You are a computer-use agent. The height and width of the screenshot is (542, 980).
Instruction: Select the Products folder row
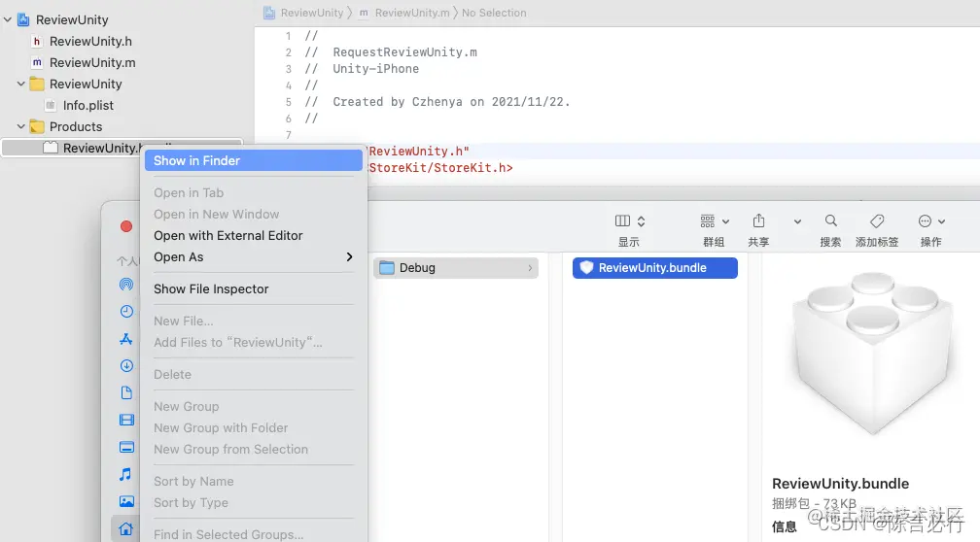[76, 126]
